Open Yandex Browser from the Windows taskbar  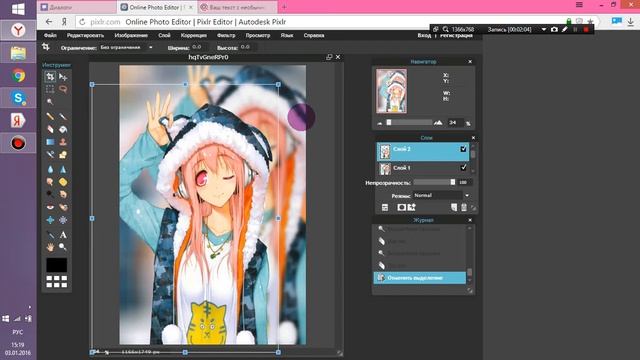18,30
